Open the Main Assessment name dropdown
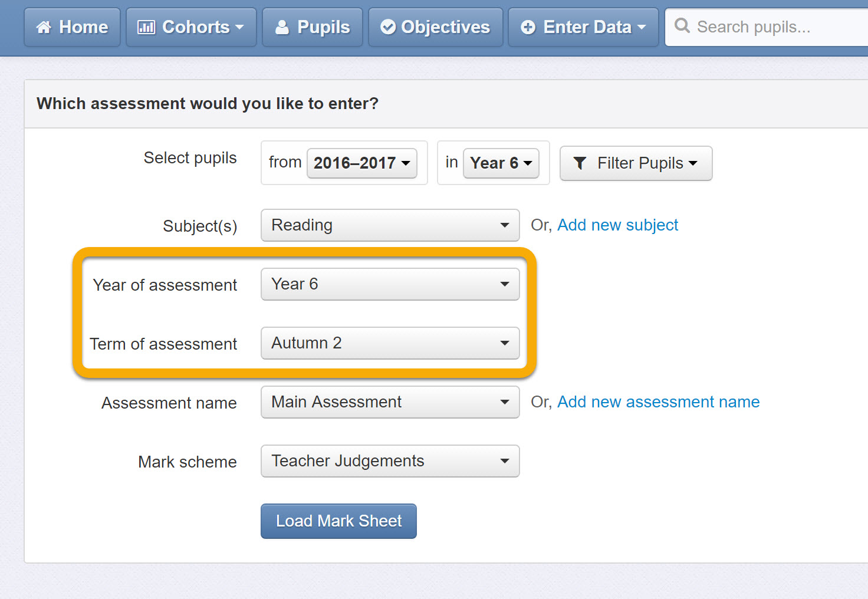The height and width of the screenshot is (599, 868). click(x=390, y=402)
